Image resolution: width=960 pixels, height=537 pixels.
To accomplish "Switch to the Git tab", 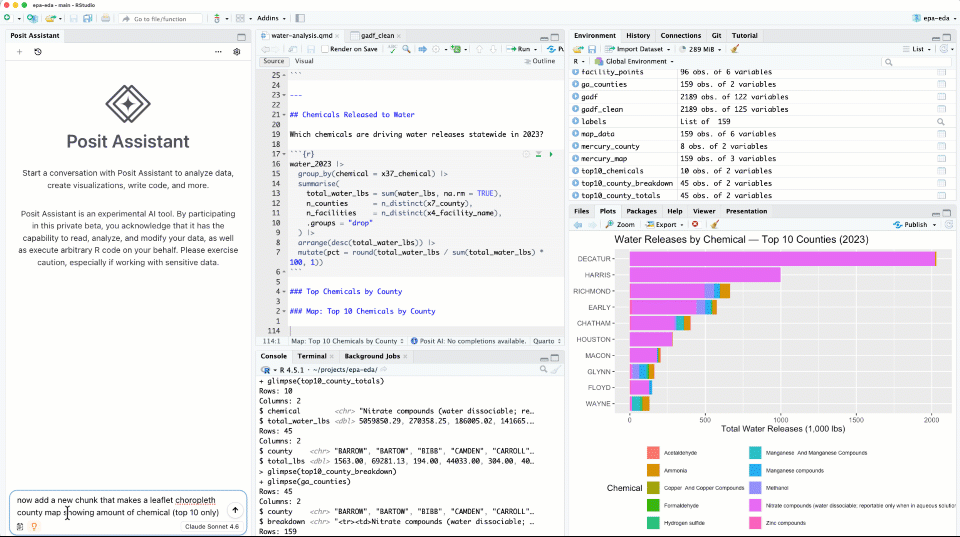I will tap(716, 36).
